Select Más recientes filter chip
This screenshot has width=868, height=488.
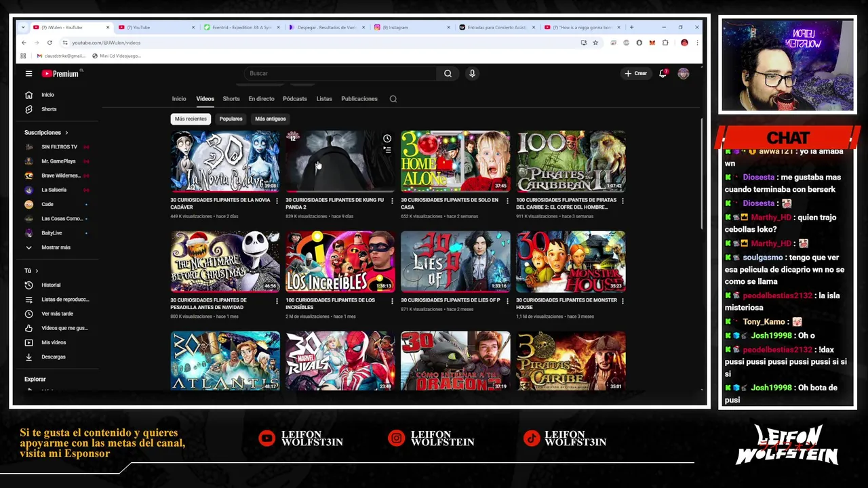[x=191, y=119]
